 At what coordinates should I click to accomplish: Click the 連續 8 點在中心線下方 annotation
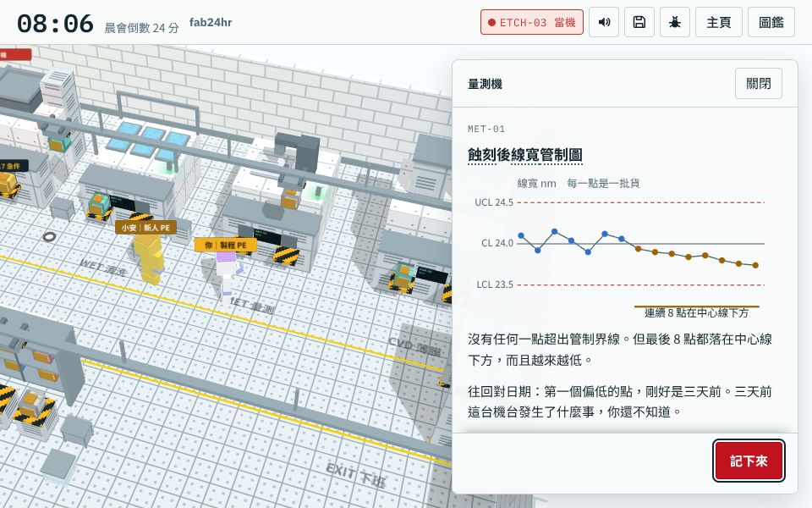[x=696, y=312]
